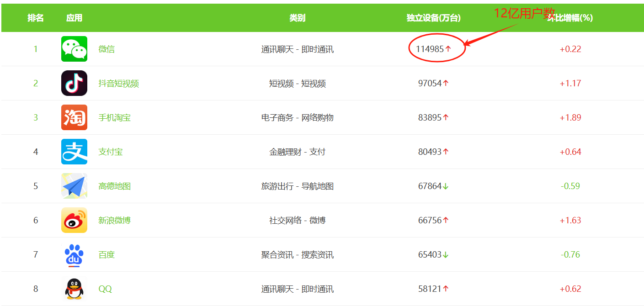Click the device count 80493
The height and width of the screenshot is (306, 644).
[430, 152]
